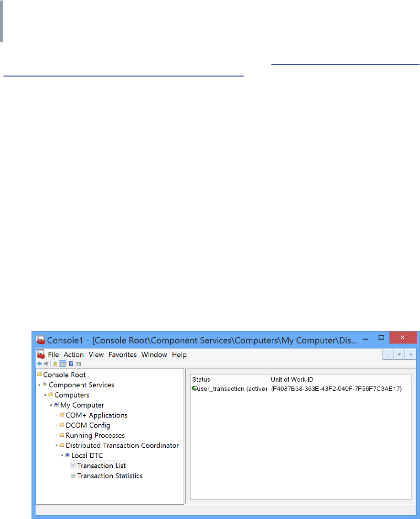Click the Local DTC computer icon
This screenshot has width=420, height=519.
click(67, 455)
